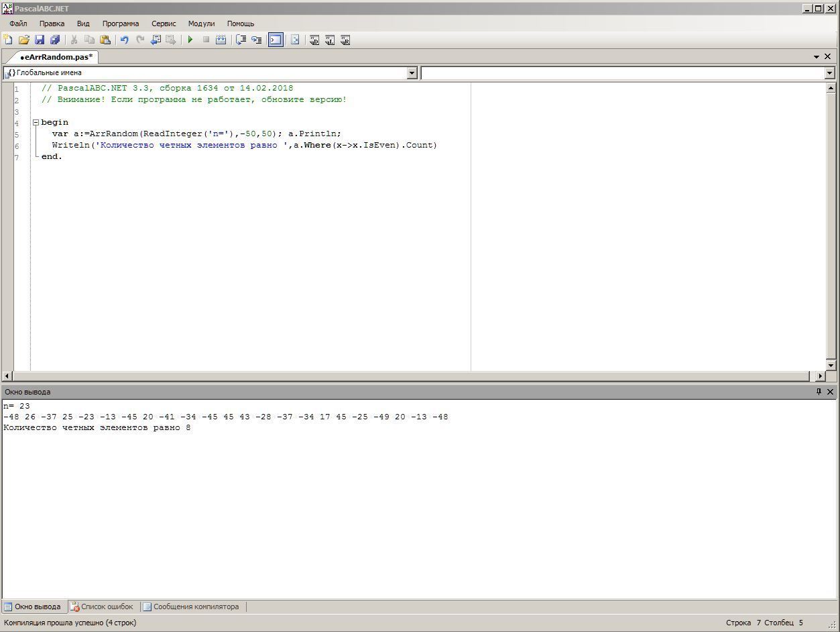
Task: Run the program with green arrow
Action: [190, 40]
